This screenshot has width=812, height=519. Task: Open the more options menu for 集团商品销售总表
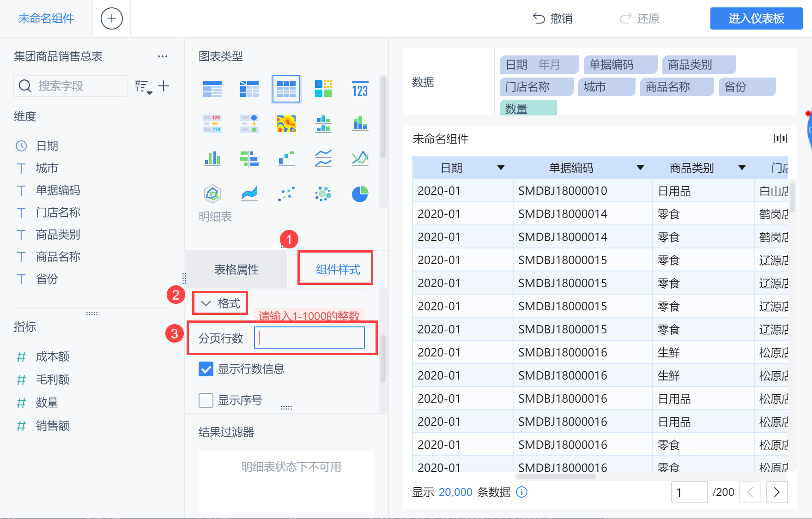point(163,56)
